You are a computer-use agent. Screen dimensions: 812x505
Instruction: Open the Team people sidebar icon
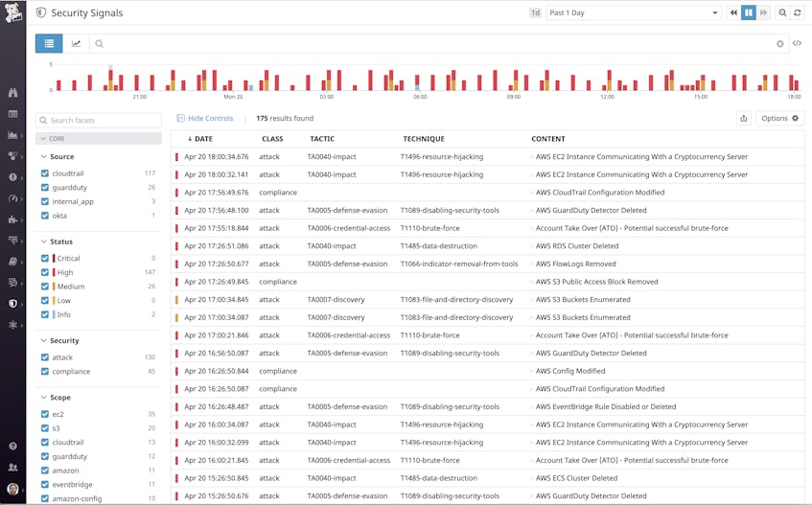pyautogui.click(x=13, y=468)
